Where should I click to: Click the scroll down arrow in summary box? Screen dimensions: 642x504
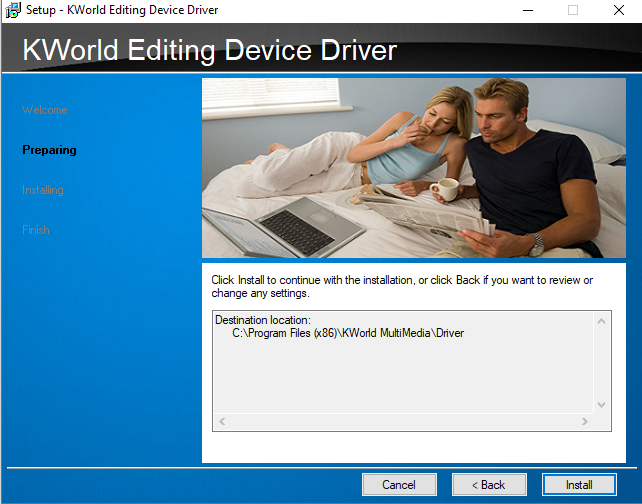(x=601, y=405)
